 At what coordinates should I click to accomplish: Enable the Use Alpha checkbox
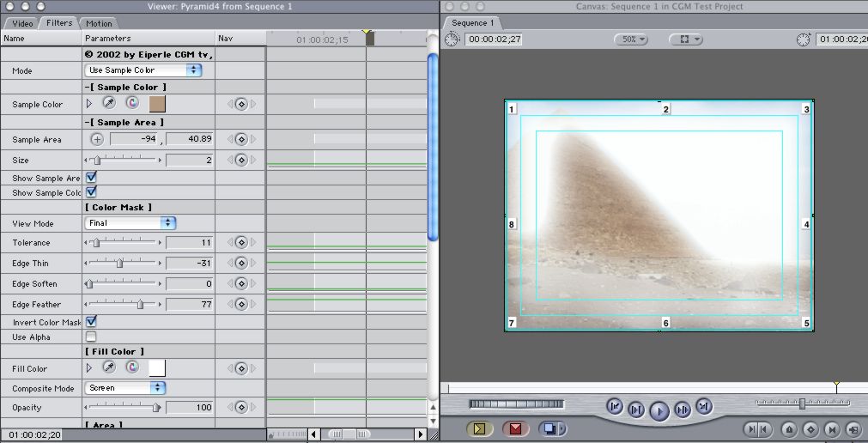(x=91, y=337)
